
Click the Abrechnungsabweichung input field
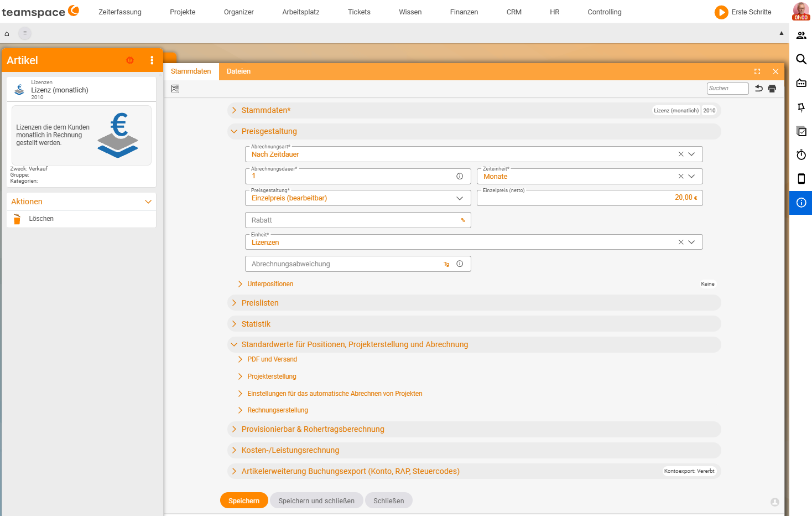pos(358,264)
